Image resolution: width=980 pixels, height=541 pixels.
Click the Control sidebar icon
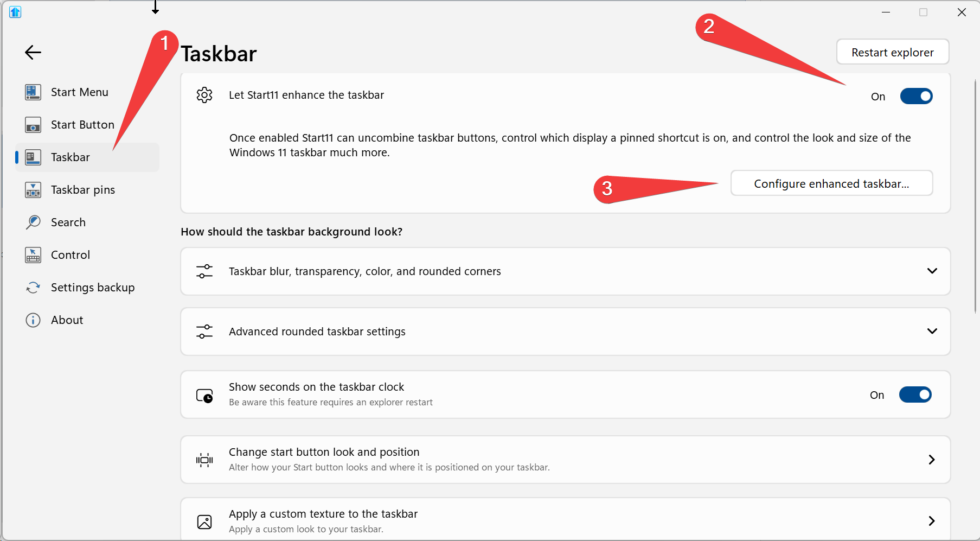pyautogui.click(x=33, y=255)
